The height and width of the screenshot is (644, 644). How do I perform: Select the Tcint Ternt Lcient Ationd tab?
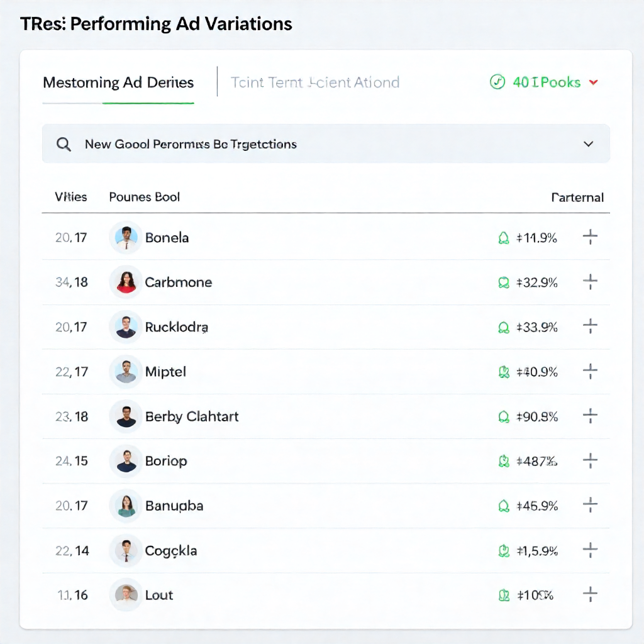314,82
